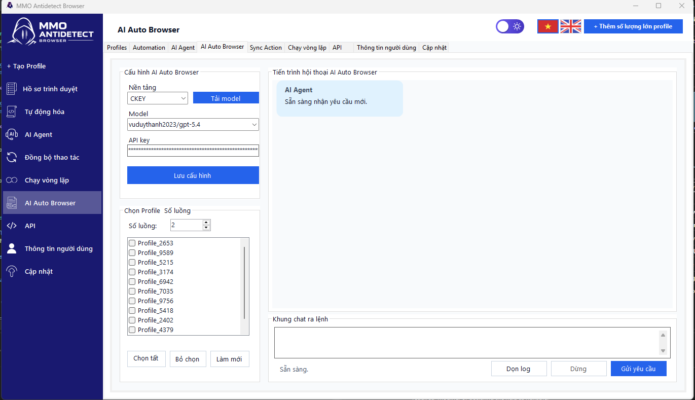
Task: Click the Lưu cấu hình button
Action: pos(193,175)
